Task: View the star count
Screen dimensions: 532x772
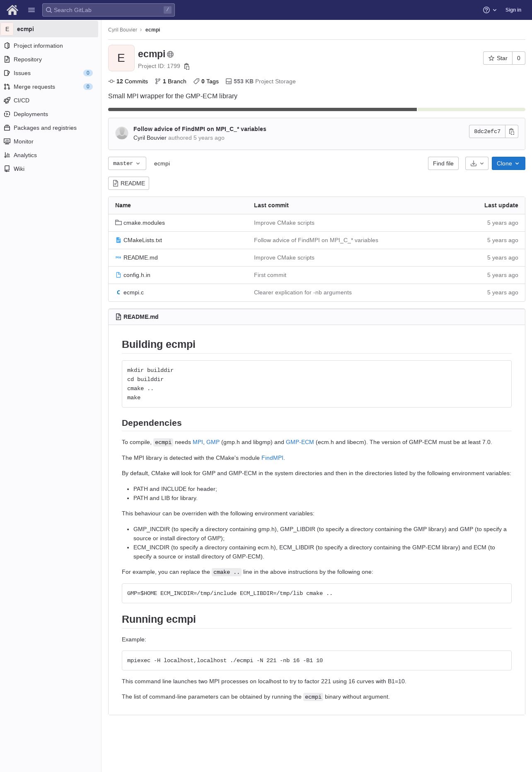Action: click(x=519, y=58)
